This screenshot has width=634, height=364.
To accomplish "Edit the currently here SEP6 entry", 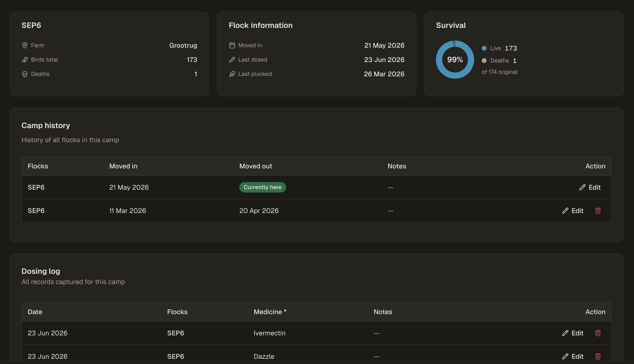I will [590, 187].
